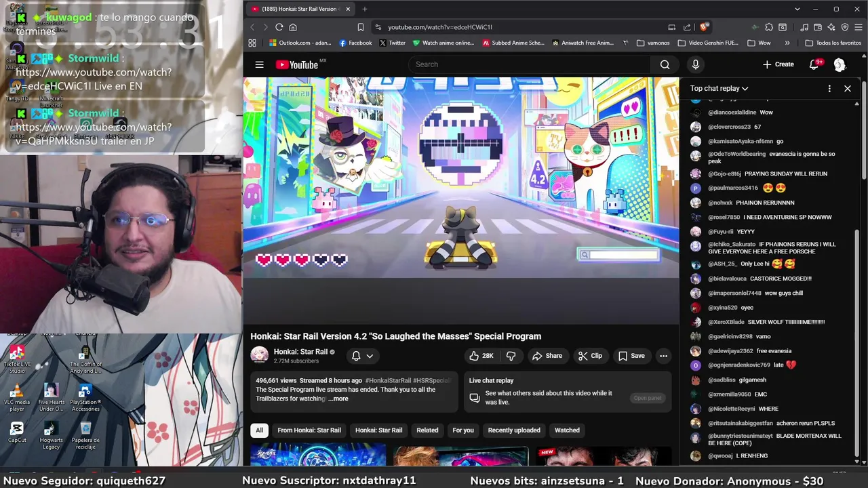The width and height of the screenshot is (868, 488).
Task: Show more bookmarks with double chevron
Action: click(787, 43)
